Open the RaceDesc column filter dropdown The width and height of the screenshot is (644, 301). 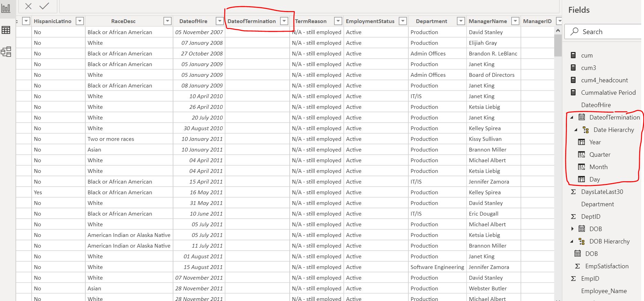pos(168,21)
